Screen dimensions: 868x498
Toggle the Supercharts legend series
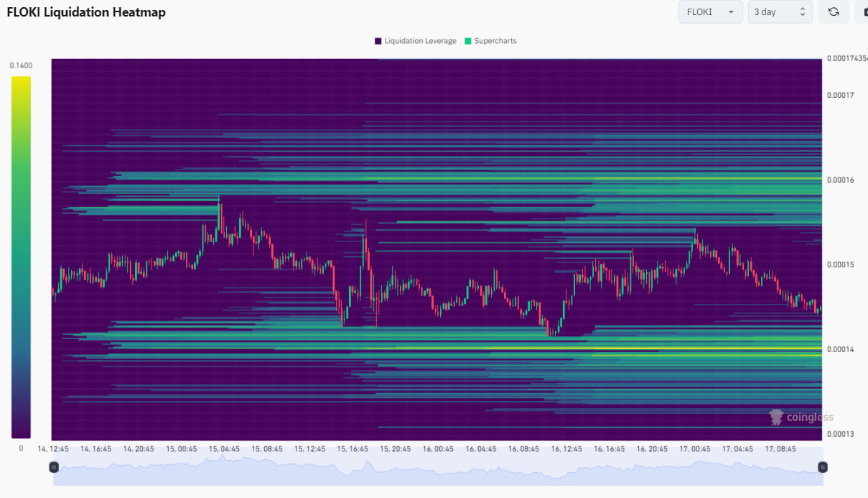(x=490, y=41)
